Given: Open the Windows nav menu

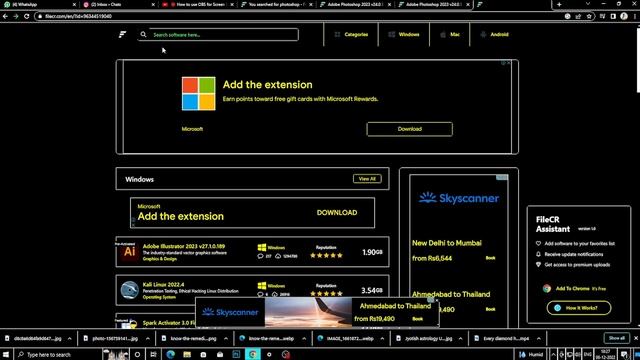Looking at the screenshot, I should point(404,35).
